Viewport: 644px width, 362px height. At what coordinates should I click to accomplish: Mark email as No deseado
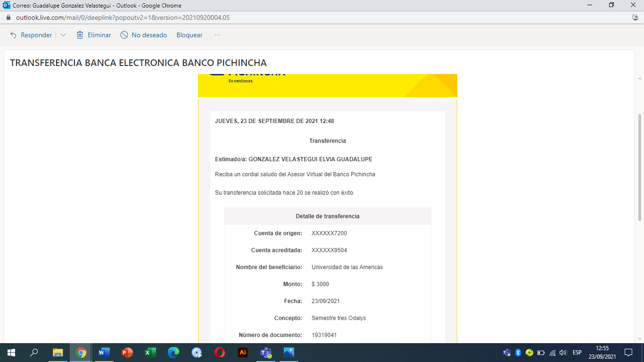[x=144, y=35]
